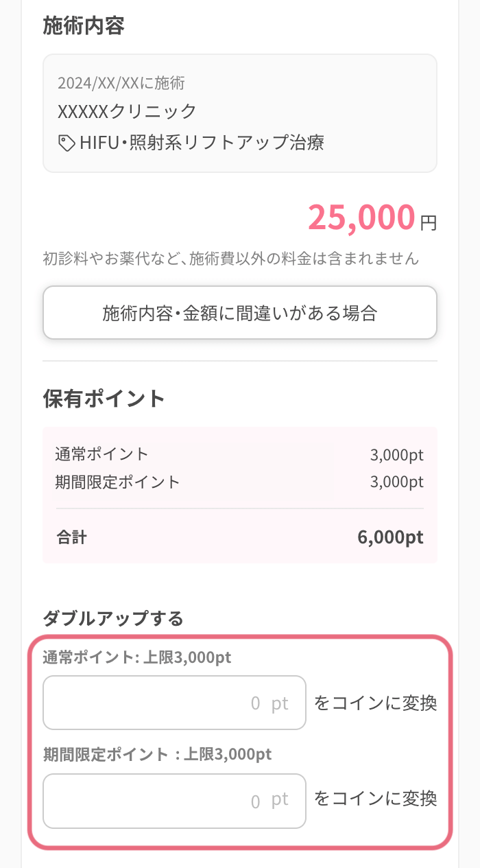Click the 保有ポイント section heading
The width and height of the screenshot is (480, 868).
(104, 398)
